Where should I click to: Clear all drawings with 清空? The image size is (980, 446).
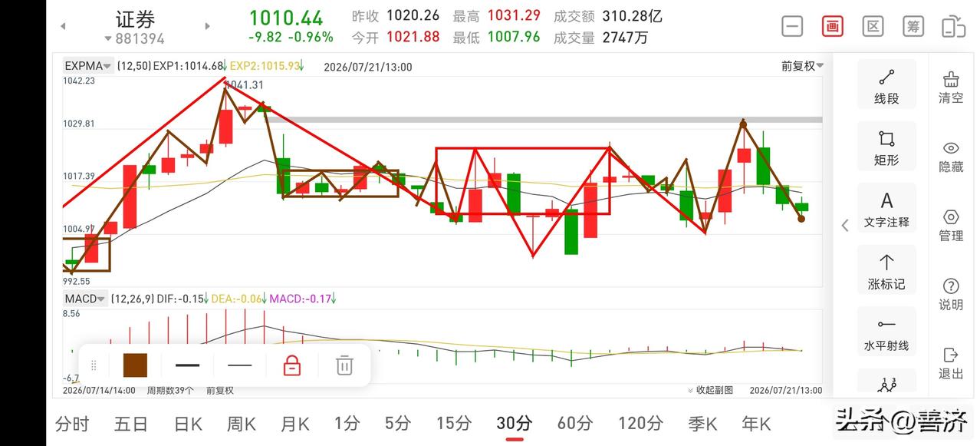951,88
